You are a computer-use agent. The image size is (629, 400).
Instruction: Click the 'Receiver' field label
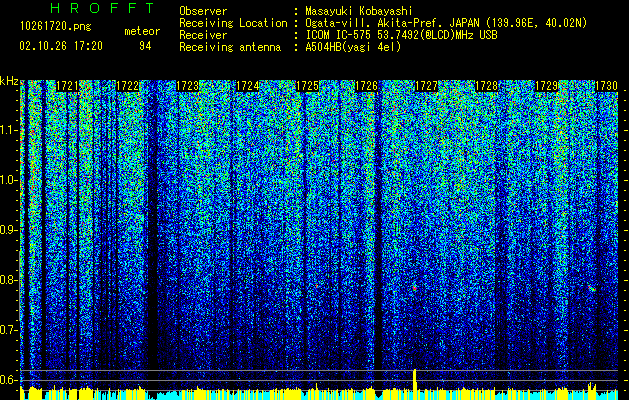point(203,35)
